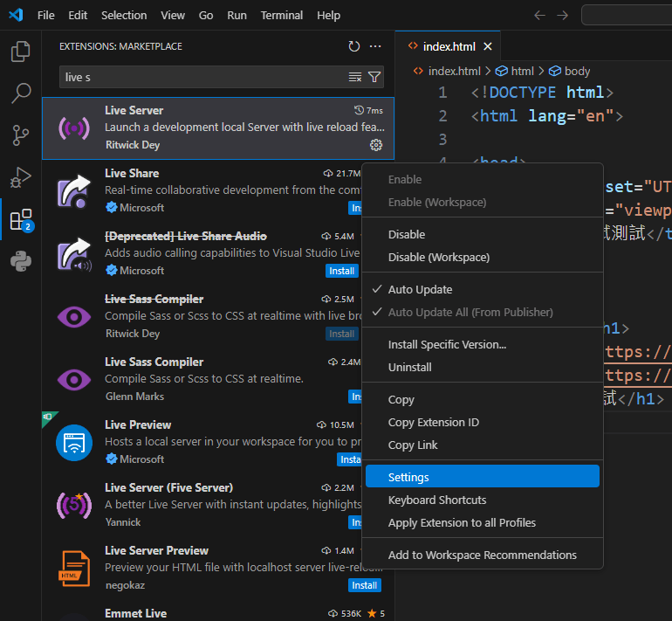Click the Live Server extension icon
Viewport: 672px width, 621px height.
(x=74, y=128)
